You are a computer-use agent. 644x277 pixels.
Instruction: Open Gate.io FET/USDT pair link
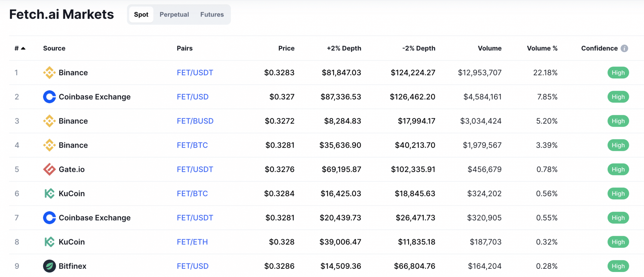tap(195, 169)
